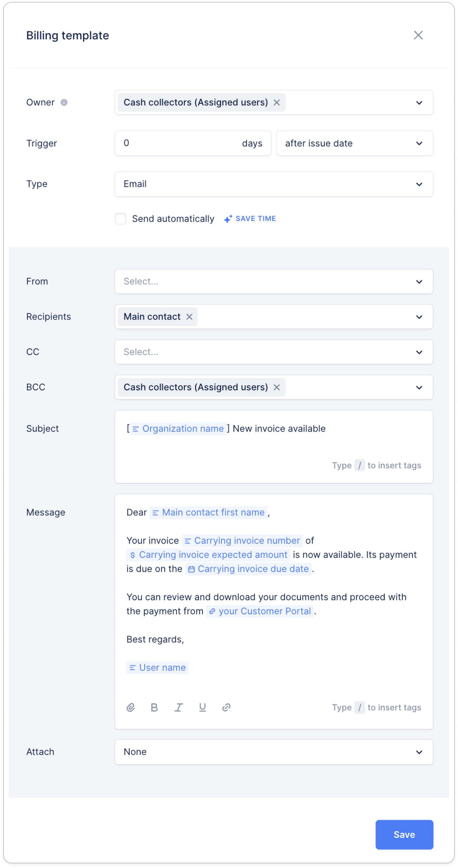This screenshot has height=868, width=458.
Task: Open the From sender dropdown
Action: [273, 282]
